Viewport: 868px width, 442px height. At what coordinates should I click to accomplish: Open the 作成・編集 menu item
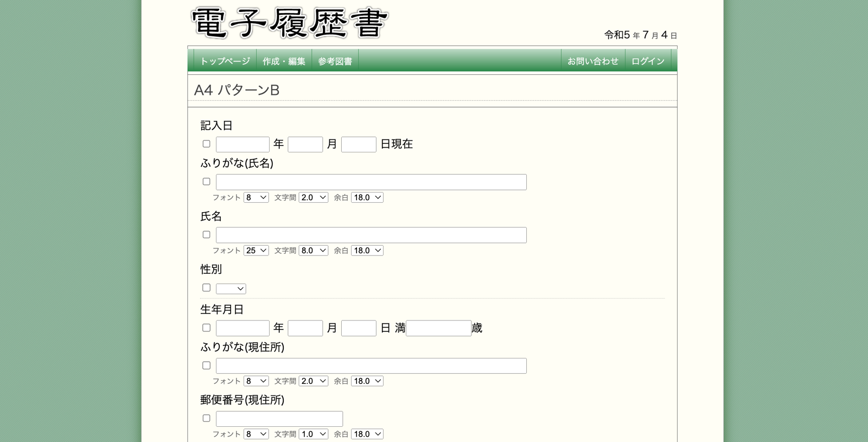284,61
